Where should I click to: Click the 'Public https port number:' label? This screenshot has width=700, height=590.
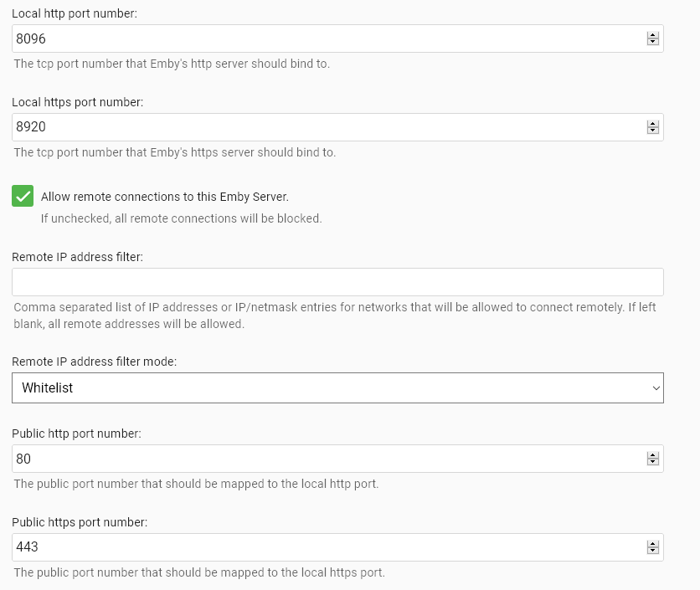[x=80, y=522]
